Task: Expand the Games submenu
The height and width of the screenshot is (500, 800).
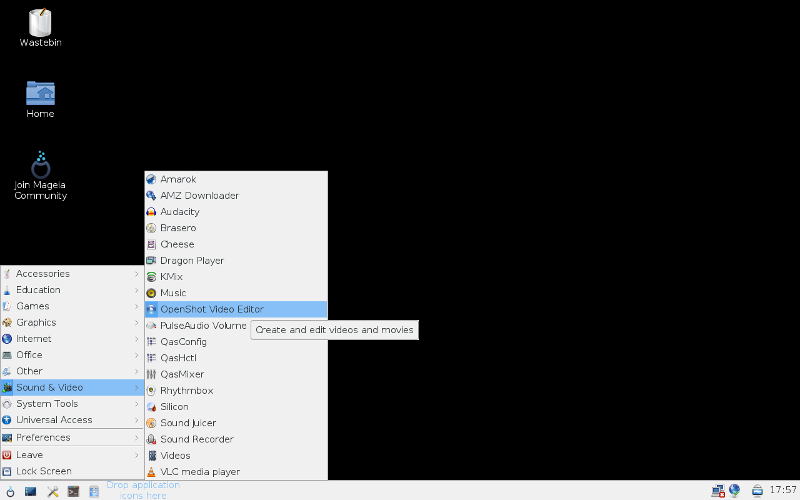Action: [x=72, y=306]
